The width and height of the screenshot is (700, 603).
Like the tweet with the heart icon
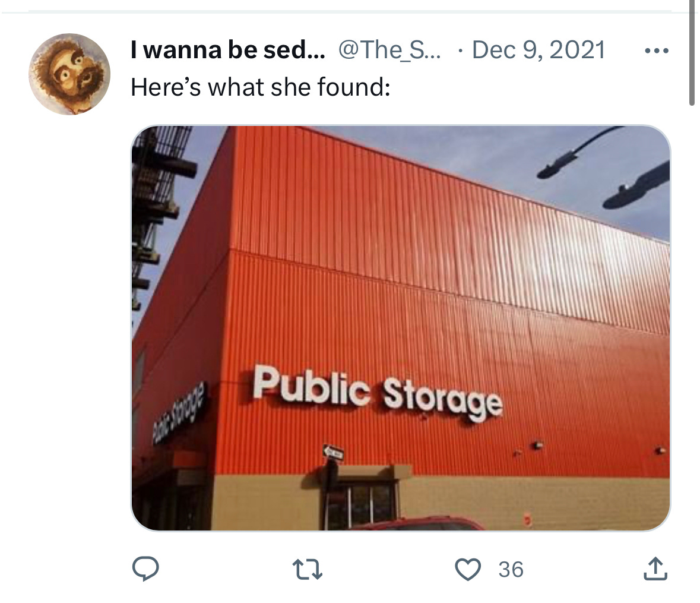pyautogui.click(x=467, y=570)
